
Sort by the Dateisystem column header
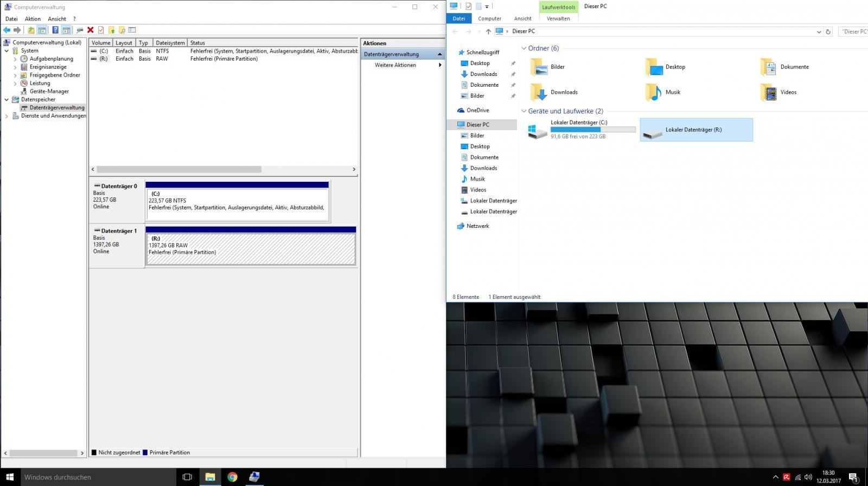click(170, 43)
